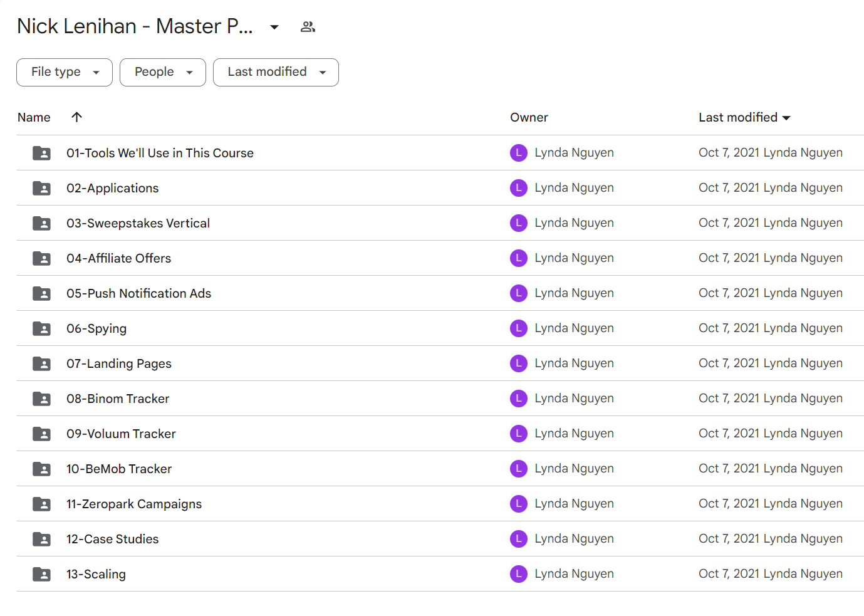Click folder icon for 07-Landing Pages
This screenshot has height=616, width=864.
pyautogui.click(x=42, y=363)
